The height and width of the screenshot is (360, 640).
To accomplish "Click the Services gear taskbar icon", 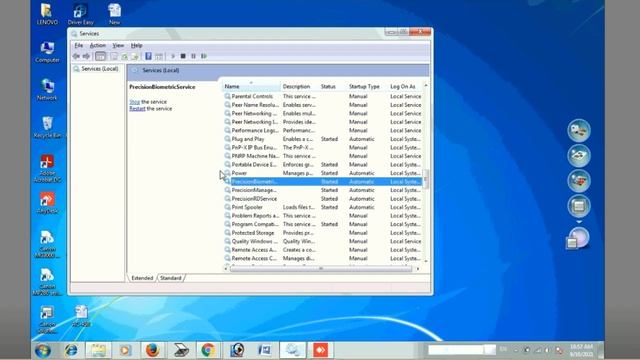I will (293, 350).
